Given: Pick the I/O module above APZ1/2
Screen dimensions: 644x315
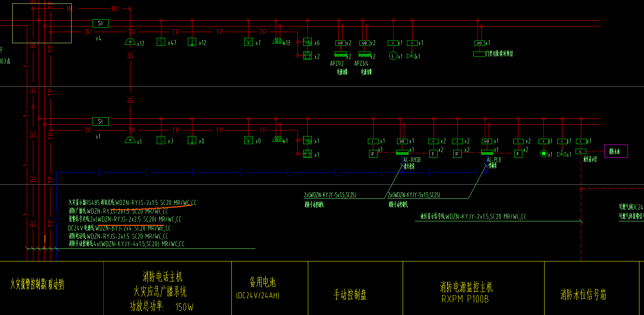Looking at the screenshot, I should pos(340,43).
